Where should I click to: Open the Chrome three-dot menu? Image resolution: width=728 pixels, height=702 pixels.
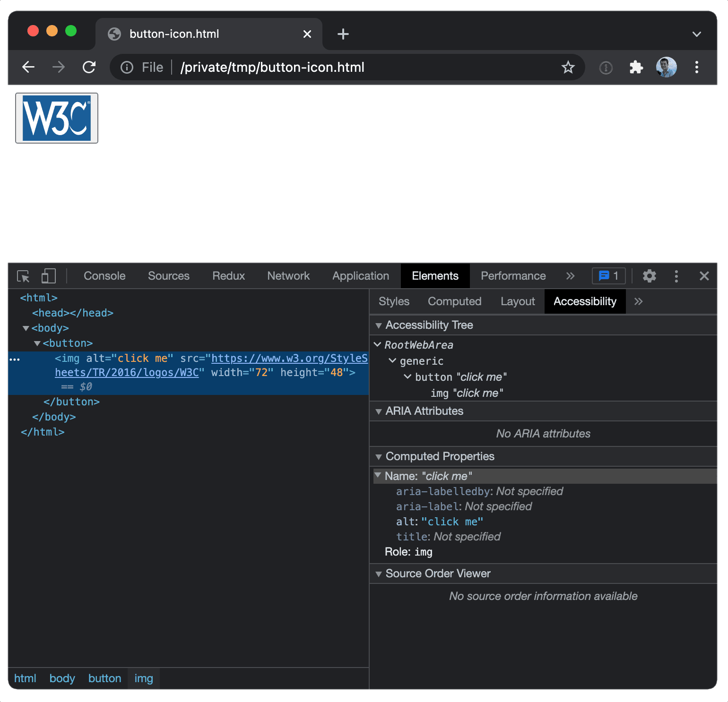click(x=697, y=67)
